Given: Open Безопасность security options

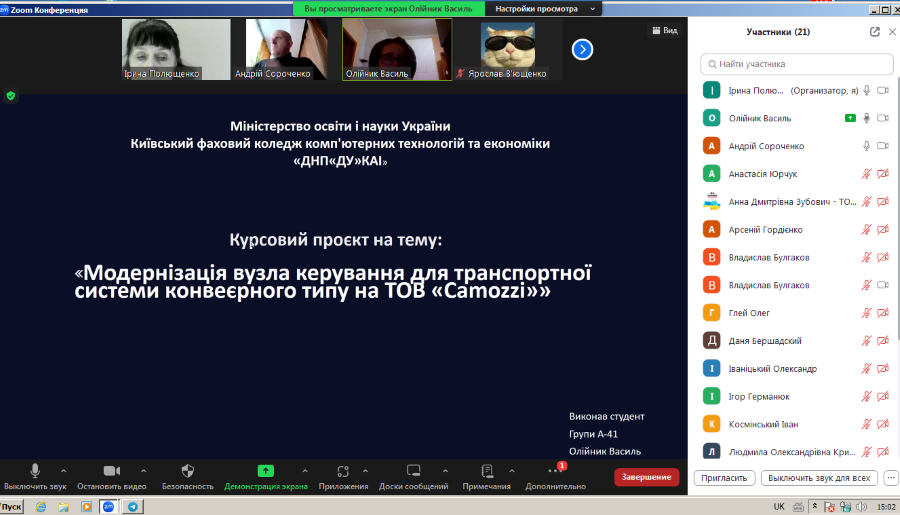Looking at the screenshot, I should point(188,477).
